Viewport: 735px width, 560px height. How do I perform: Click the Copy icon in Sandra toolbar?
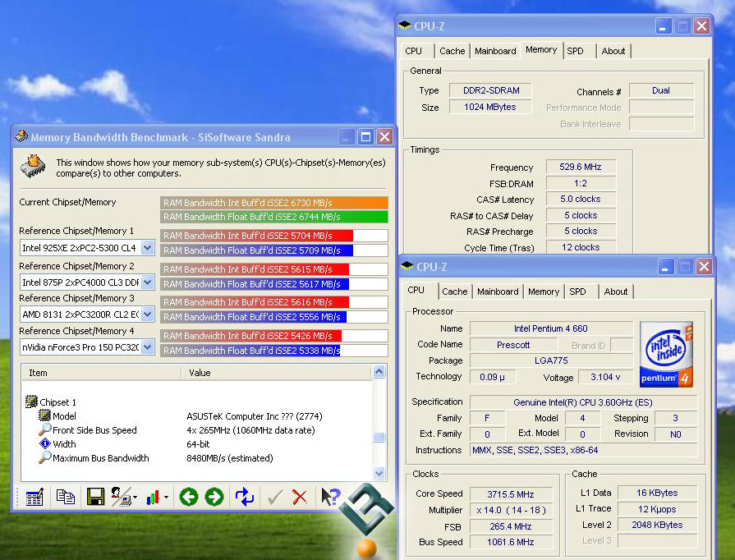click(x=65, y=497)
